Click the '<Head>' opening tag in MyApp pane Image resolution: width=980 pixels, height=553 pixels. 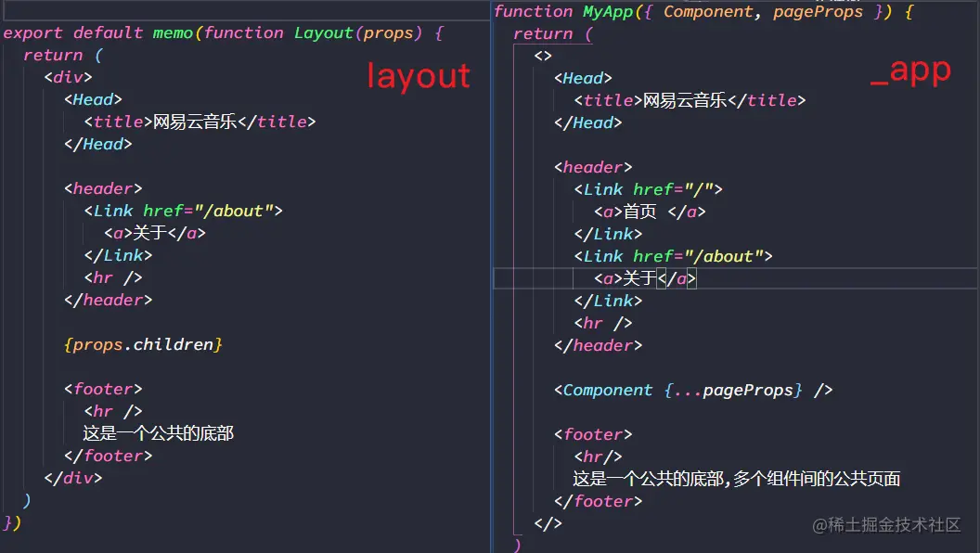coord(583,78)
